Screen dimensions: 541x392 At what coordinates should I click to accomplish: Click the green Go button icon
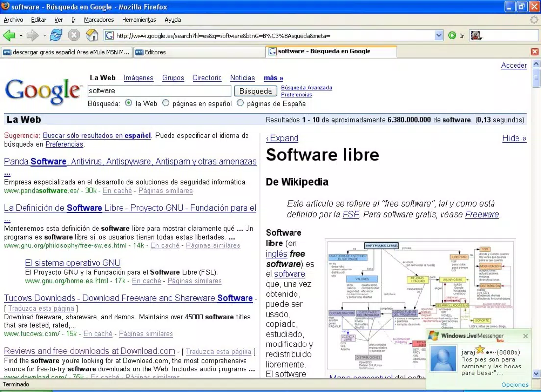click(452, 36)
